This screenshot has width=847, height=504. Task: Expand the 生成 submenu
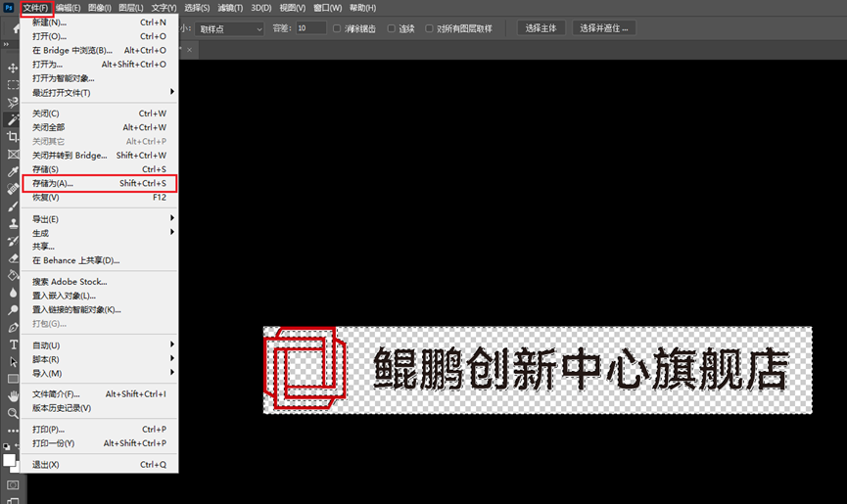point(99,233)
